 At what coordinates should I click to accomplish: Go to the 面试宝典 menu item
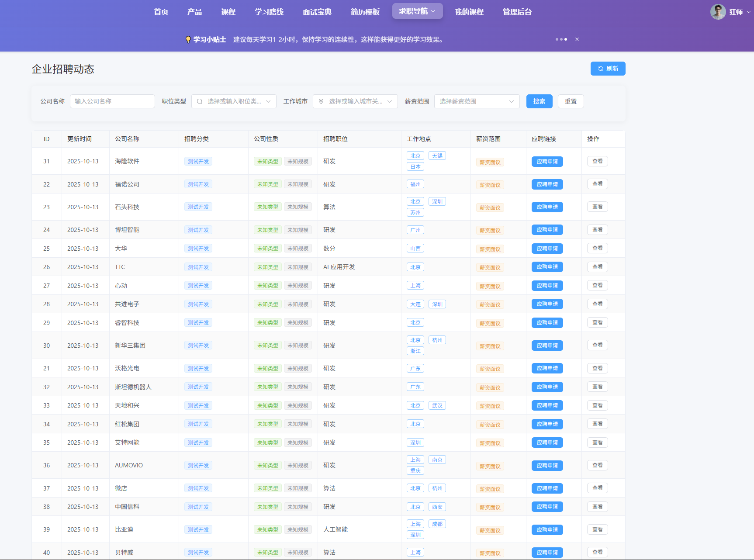point(317,12)
